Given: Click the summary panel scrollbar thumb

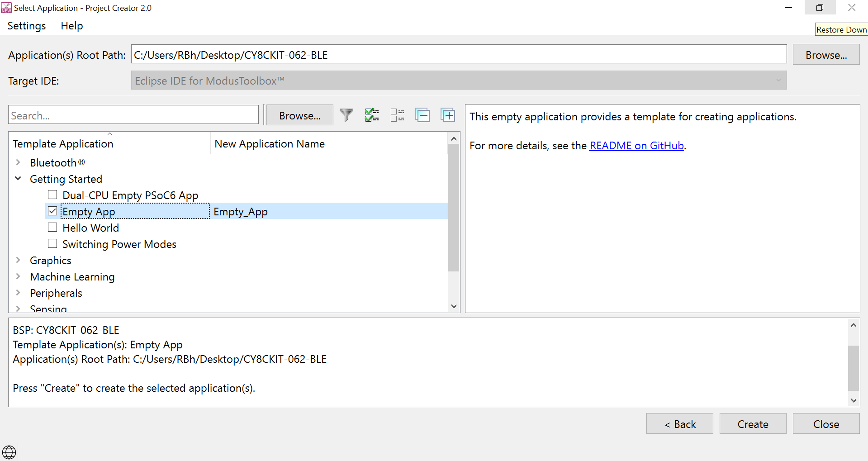Looking at the screenshot, I should (853, 368).
